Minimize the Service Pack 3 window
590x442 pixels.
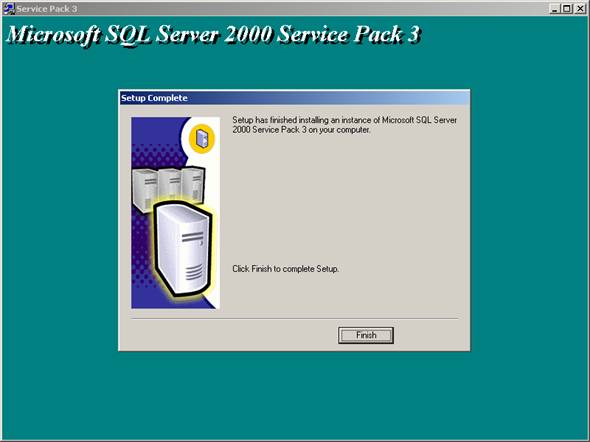point(554,9)
